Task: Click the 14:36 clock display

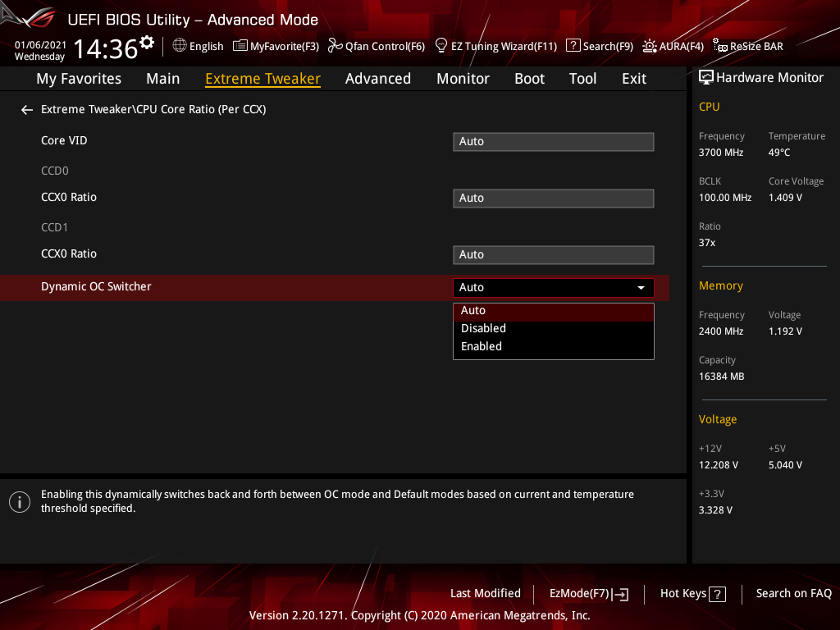Action: [106, 49]
